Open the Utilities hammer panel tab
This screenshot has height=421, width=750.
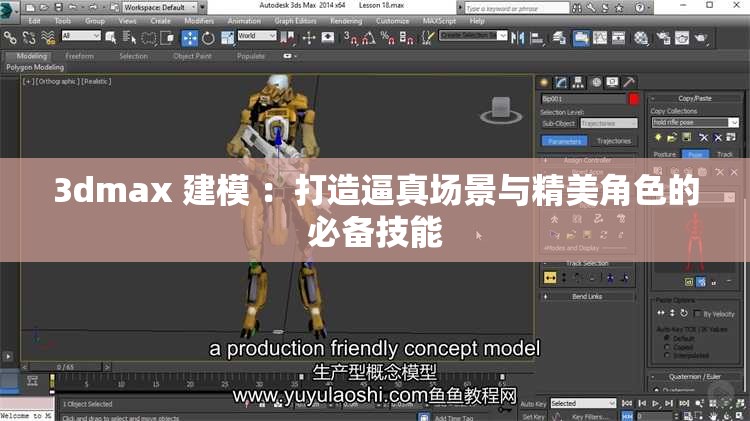pos(629,83)
